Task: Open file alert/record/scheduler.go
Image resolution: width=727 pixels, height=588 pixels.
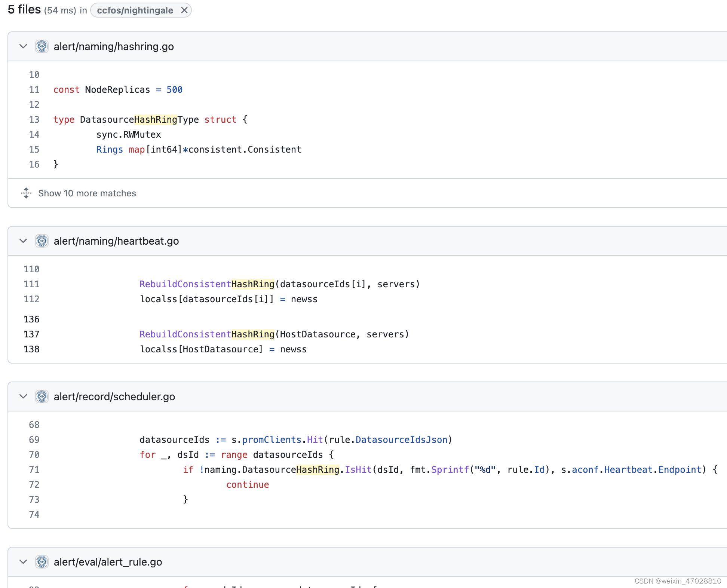Action: (114, 396)
